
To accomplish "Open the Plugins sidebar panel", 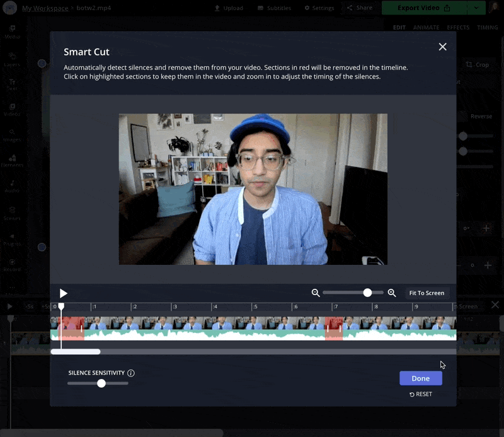I will click(x=12, y=240).
